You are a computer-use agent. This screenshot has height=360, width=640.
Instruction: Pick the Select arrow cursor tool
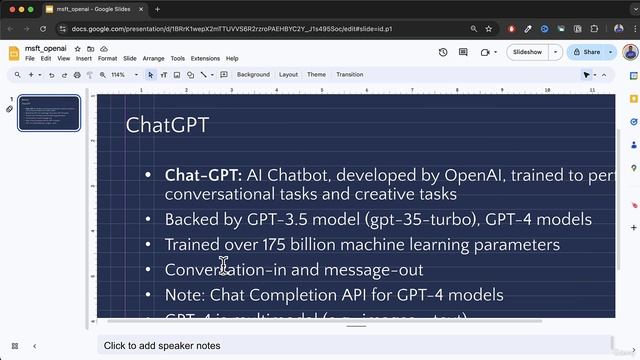151,75
